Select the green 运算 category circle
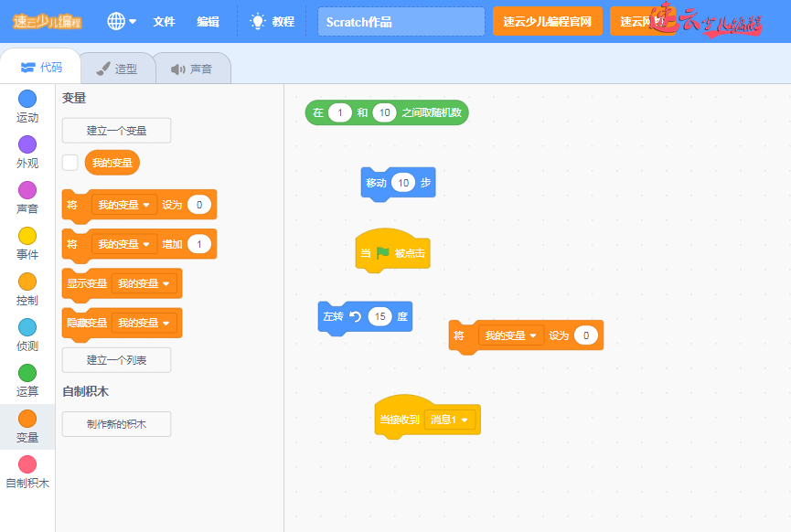The height and width of the screenshot is (532, 791). pos(27,373)
